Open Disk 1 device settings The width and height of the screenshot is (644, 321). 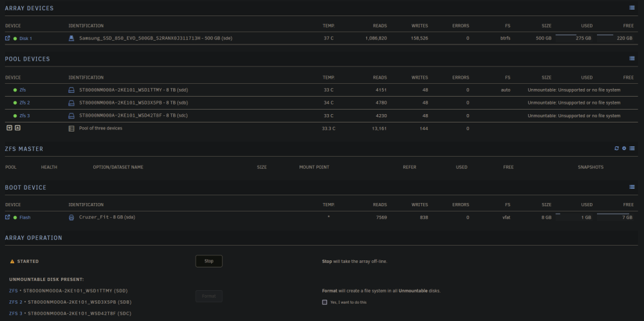pos(26,39)
